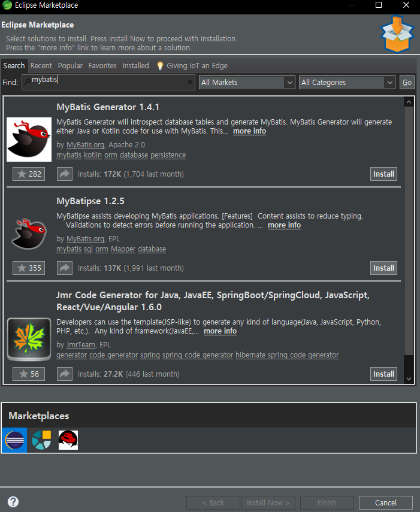
Task: Open MyBatis.org link under MyBatis Generator
Action: (x=85, y=145)
